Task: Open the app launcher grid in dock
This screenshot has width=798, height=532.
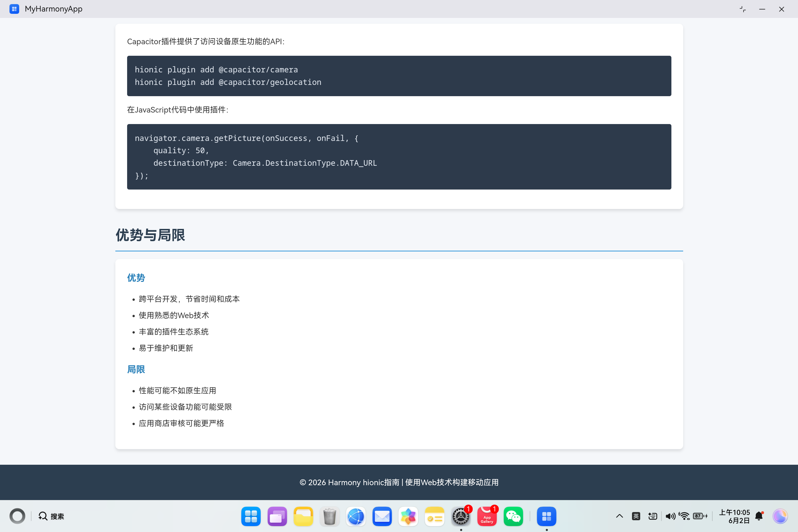Action: (251, 516)
